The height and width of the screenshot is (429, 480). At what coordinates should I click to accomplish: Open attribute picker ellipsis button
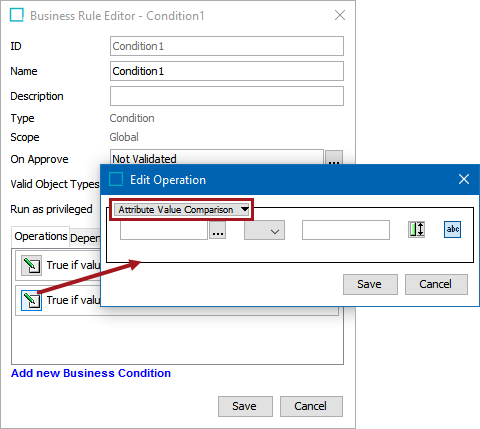218,230
